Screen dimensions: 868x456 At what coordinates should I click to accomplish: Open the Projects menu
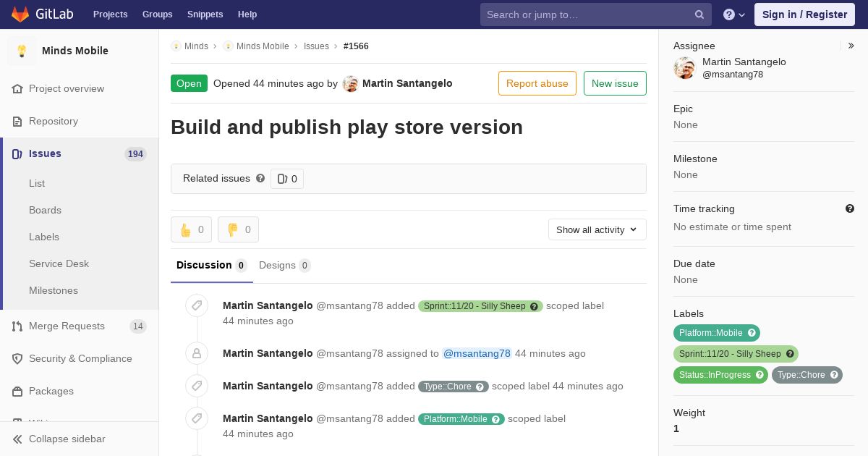[110, 14]
